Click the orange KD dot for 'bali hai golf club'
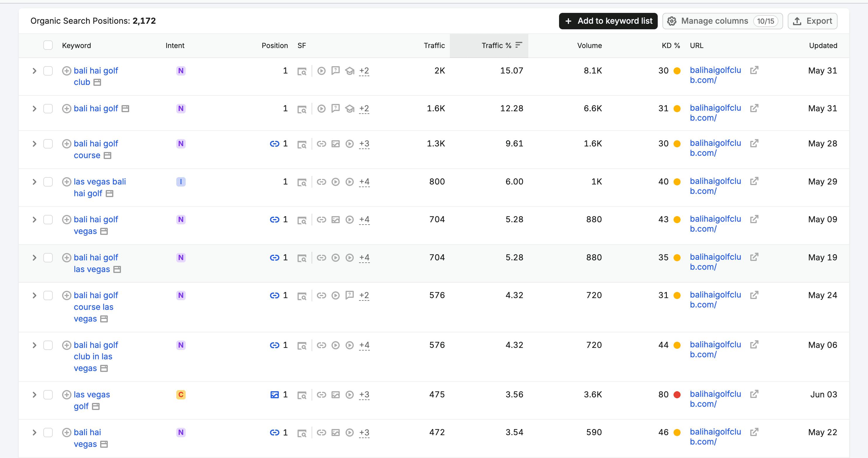This screenshot has height=458, width=868. click(677, 71)
